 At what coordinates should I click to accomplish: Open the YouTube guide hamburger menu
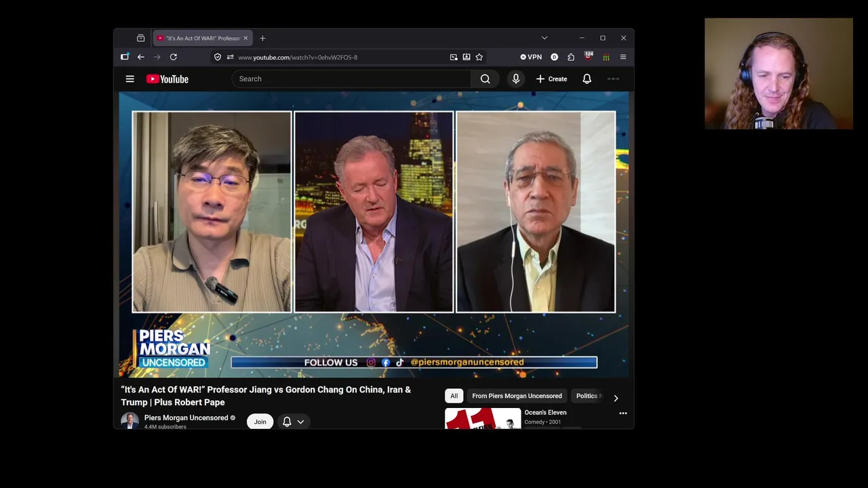[130, 79]
